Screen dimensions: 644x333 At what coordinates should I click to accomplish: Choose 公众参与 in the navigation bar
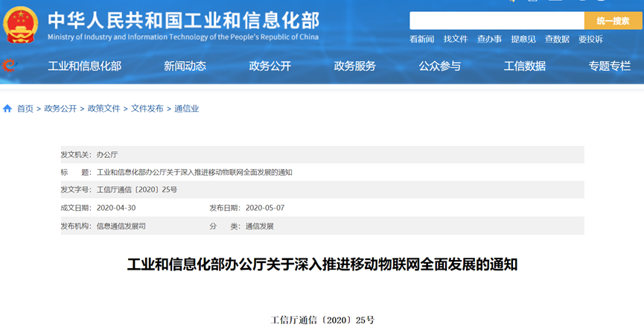click(439, 66)
